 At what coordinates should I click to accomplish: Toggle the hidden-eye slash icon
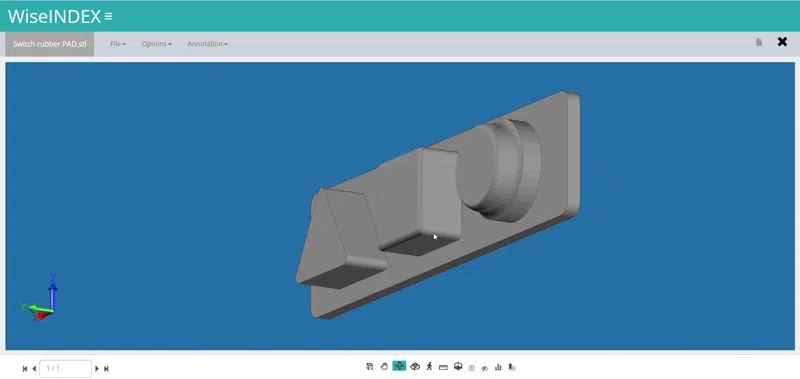[x=485, y=368]
